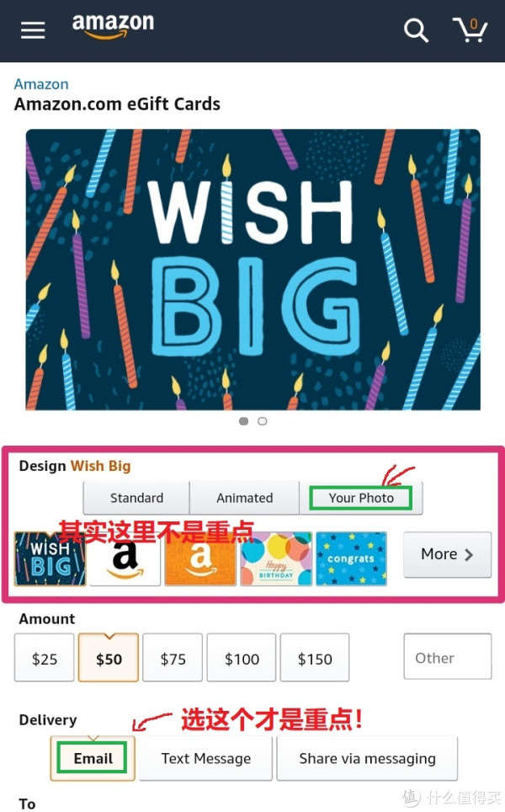Viewport: 505px width, 812px height.
Task: Select the $100 amount option
Action: pos(242,658)
